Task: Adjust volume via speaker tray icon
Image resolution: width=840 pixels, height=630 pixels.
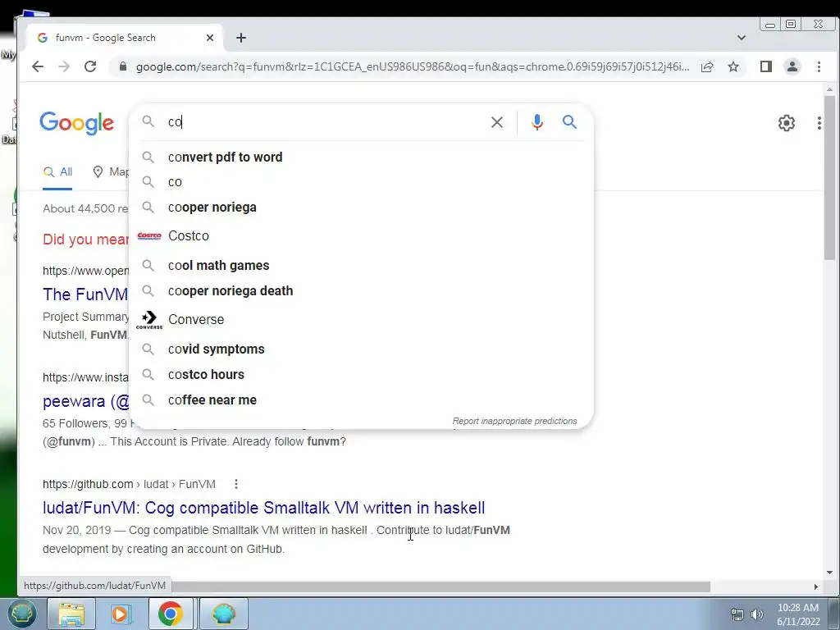Action: point(757,614)
